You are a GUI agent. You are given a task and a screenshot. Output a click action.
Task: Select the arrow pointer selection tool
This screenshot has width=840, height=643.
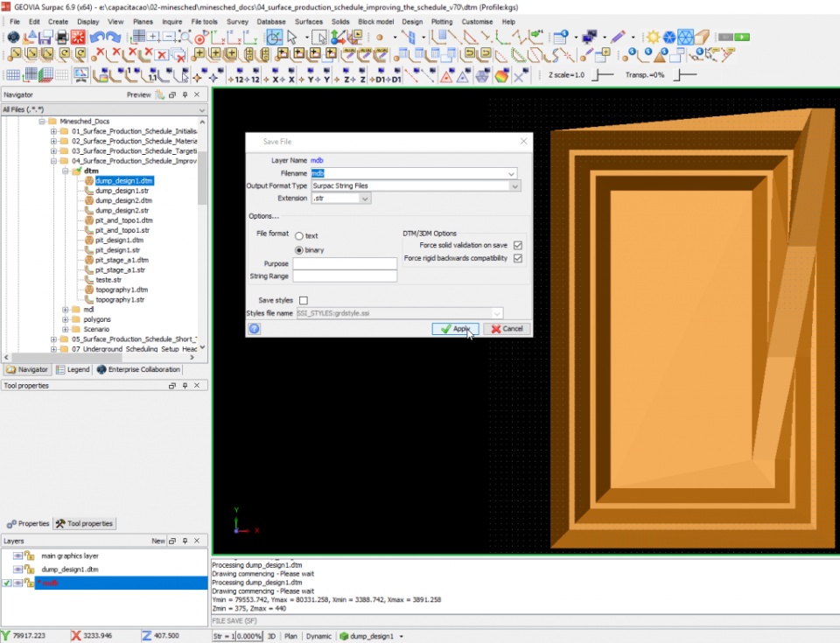[292, 38]
